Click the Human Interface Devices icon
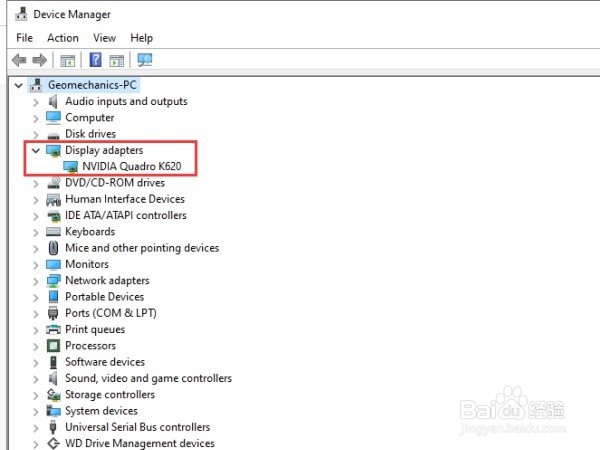 [53, 199]
